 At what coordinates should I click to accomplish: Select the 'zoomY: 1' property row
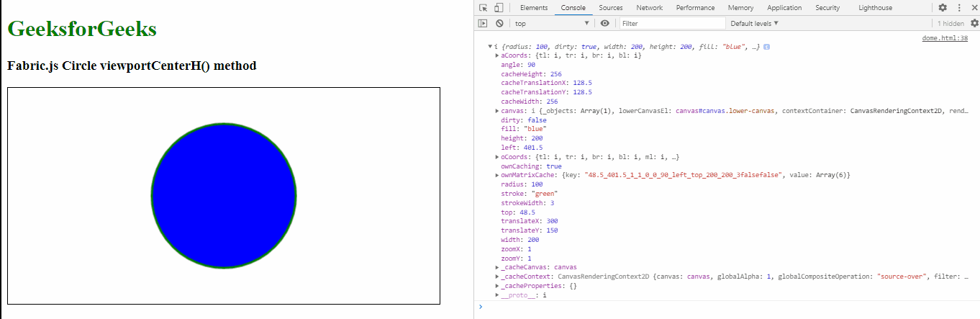pos(516,258)
